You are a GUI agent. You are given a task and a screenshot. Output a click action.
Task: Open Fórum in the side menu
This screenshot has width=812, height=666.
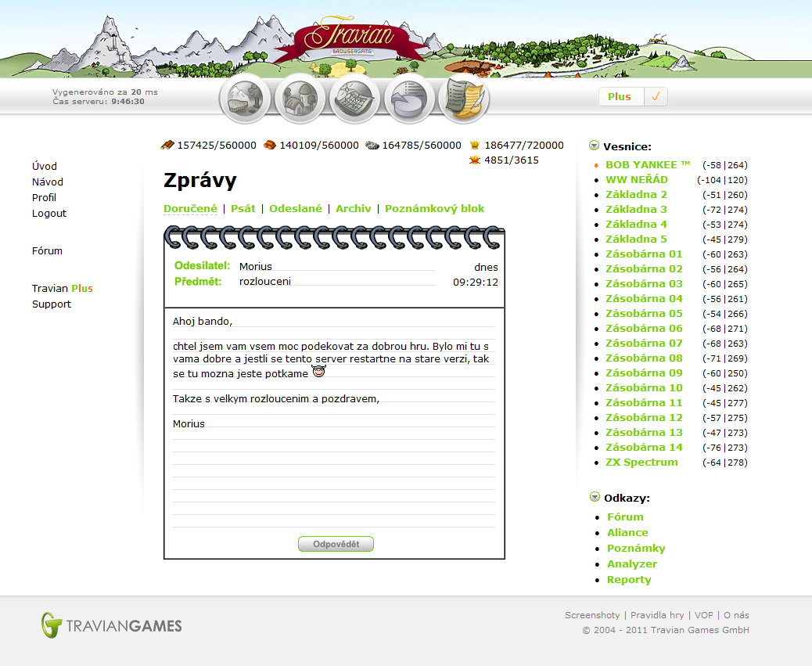tap(47, 250)
